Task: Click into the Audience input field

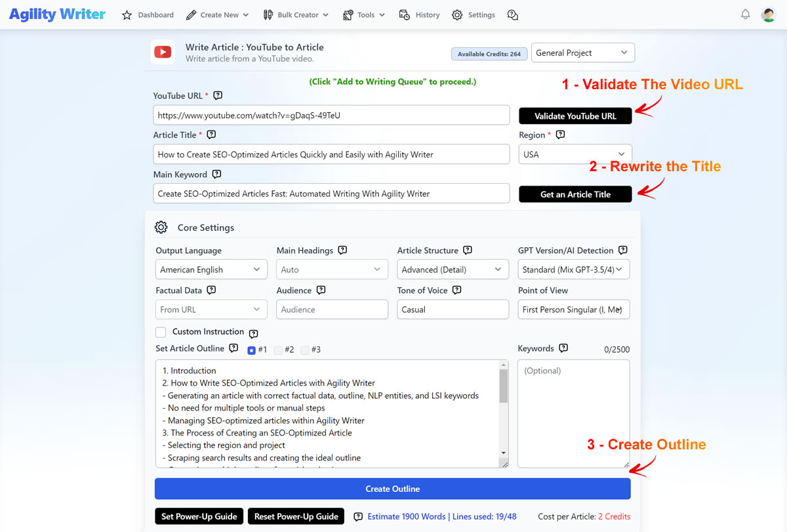Action: tap(332, 310)
